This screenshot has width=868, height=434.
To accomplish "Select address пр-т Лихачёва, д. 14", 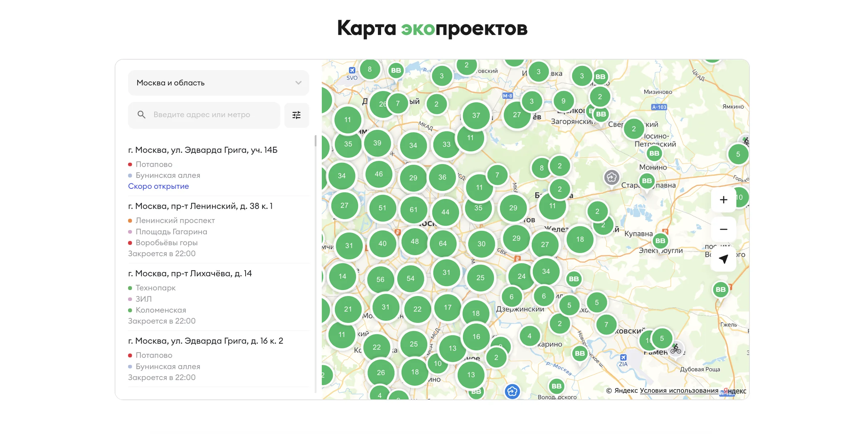I will click(x=190, y=274).
